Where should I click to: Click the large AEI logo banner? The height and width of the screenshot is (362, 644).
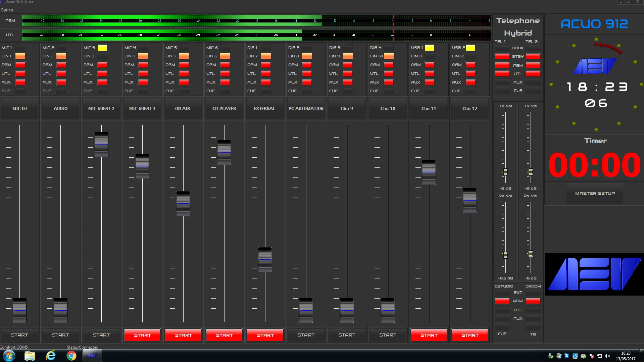coord(594,274)
